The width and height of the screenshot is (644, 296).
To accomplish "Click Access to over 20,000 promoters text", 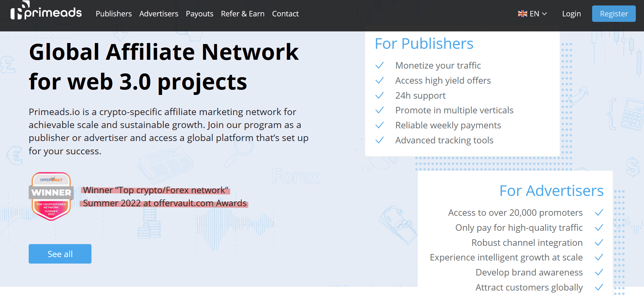I will (515, 213).
